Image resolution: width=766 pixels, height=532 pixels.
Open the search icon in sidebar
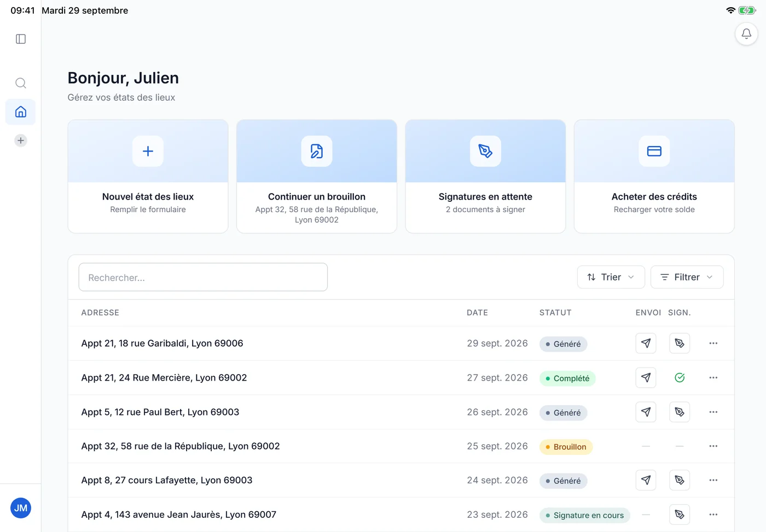[x=21, y=83]
